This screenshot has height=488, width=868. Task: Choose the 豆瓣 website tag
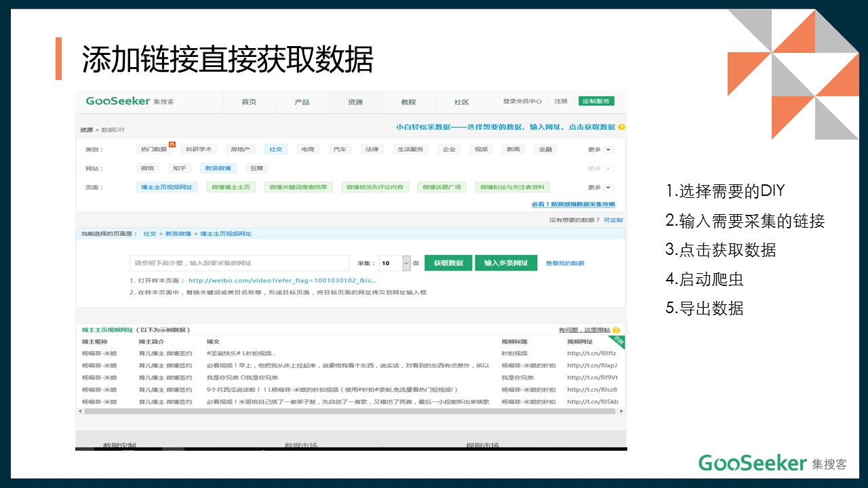pyautogui.click(x=256, y=168)
